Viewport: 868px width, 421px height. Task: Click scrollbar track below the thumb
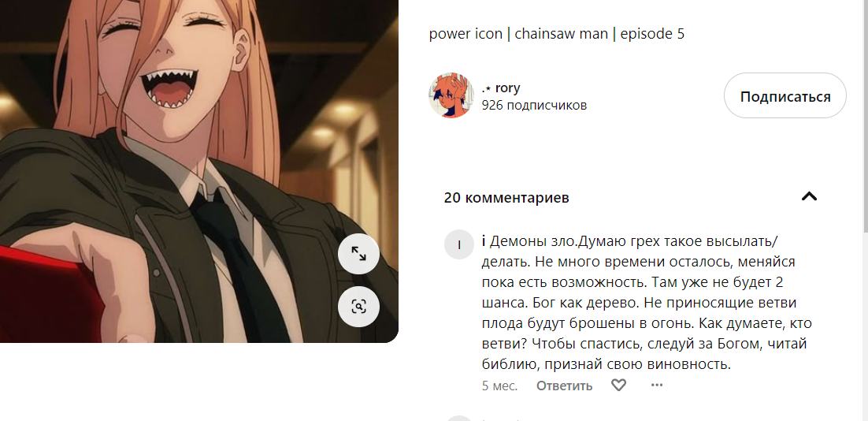coord(864,327)
